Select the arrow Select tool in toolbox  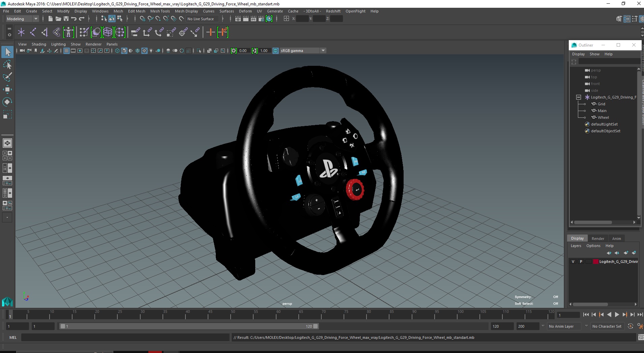point(7,52)
